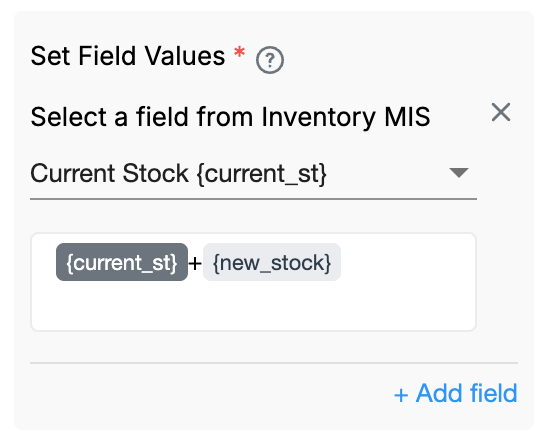Click the + Add field link
This screenshot has width=546, height=446.
click(x=455, y=393)
